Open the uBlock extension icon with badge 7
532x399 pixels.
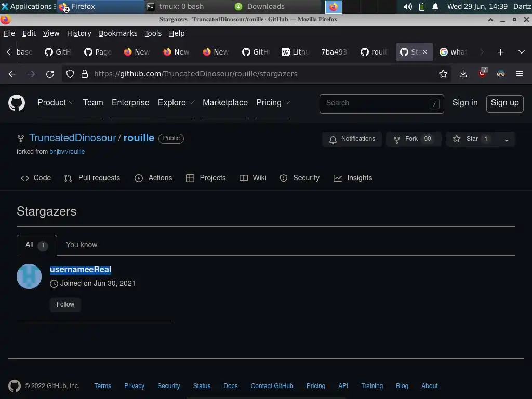click(482, 73)
